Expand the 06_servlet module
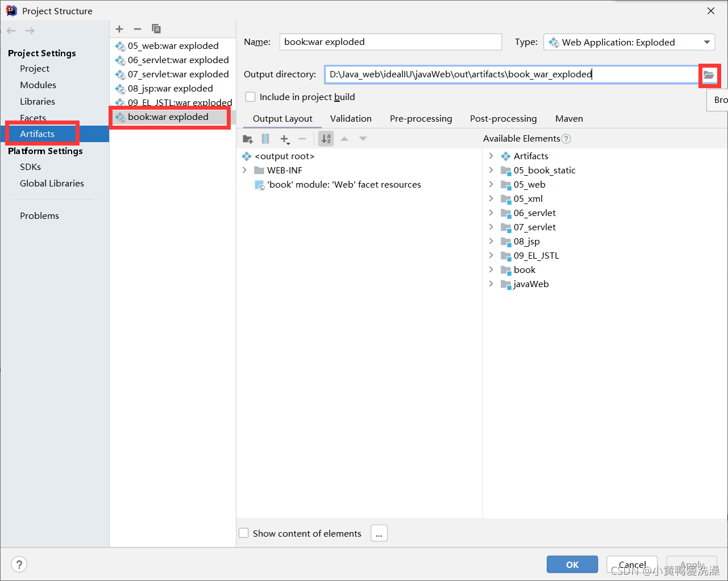This screenshot has width=728, height=581. [x=491, y=213]
